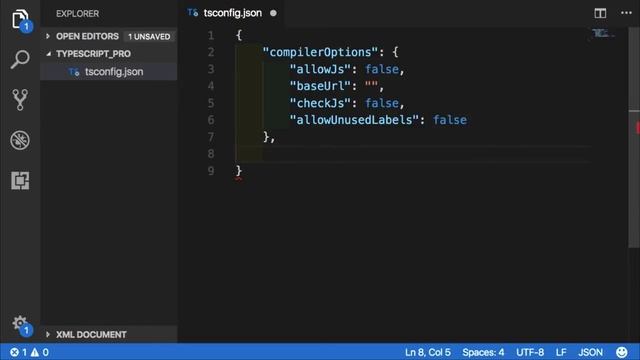Click the EXPLORER panel title
Image resolution: width=640 pixels, height=360 pixels.
[78, 13]
